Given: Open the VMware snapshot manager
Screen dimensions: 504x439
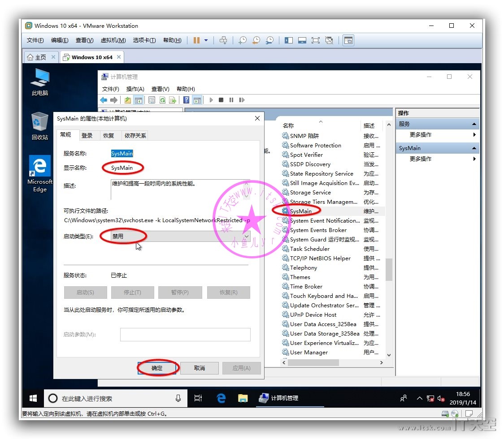Looking at the screenshot, I should click(x=269, y=40).
